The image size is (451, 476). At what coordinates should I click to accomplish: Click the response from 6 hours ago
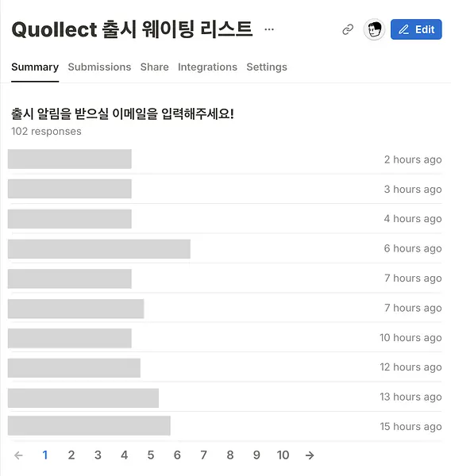tap(225, 248)
